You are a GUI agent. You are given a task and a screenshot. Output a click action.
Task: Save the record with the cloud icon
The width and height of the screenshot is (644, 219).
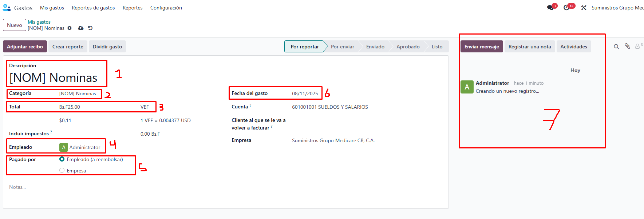click(x=81, y=28)
